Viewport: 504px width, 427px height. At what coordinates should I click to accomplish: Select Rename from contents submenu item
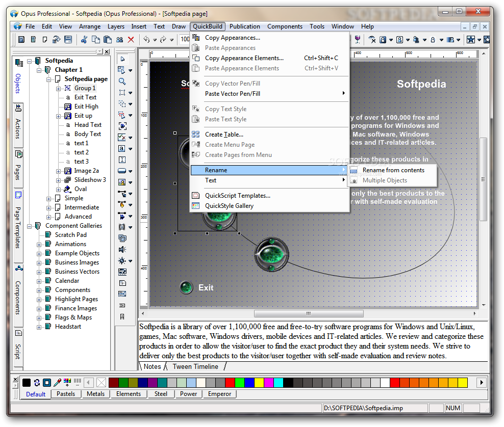click(x=393, y=170)
